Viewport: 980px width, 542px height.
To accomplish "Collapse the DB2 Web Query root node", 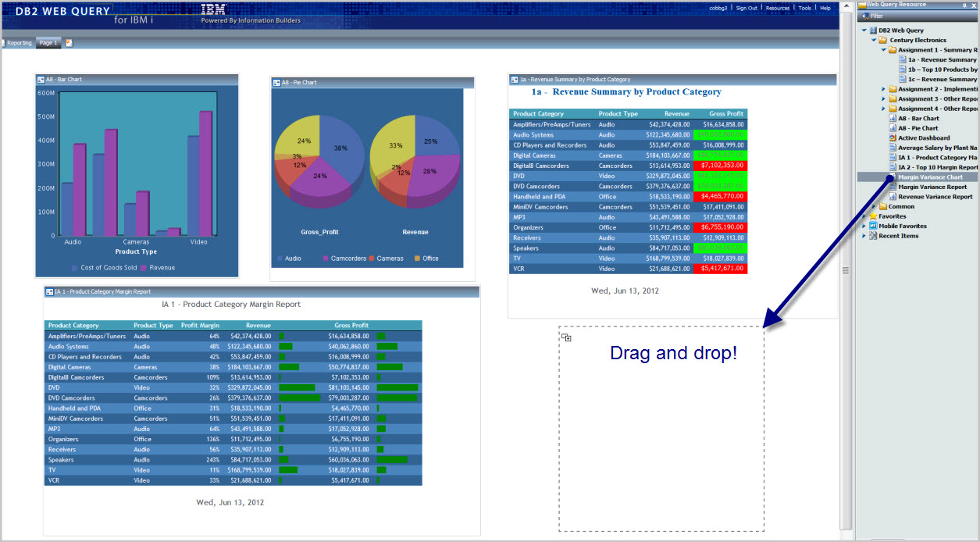I will pyautogui.click(x=864, y=30).
